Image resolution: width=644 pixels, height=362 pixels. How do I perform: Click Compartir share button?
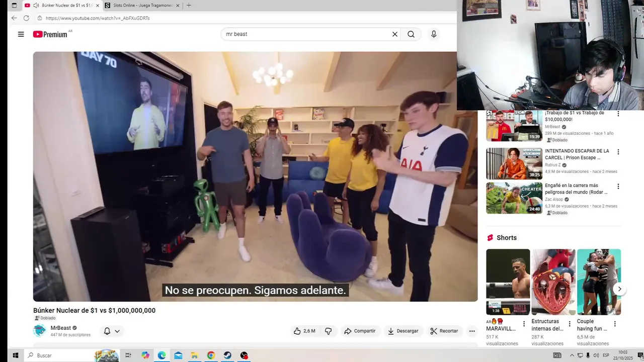360,331
